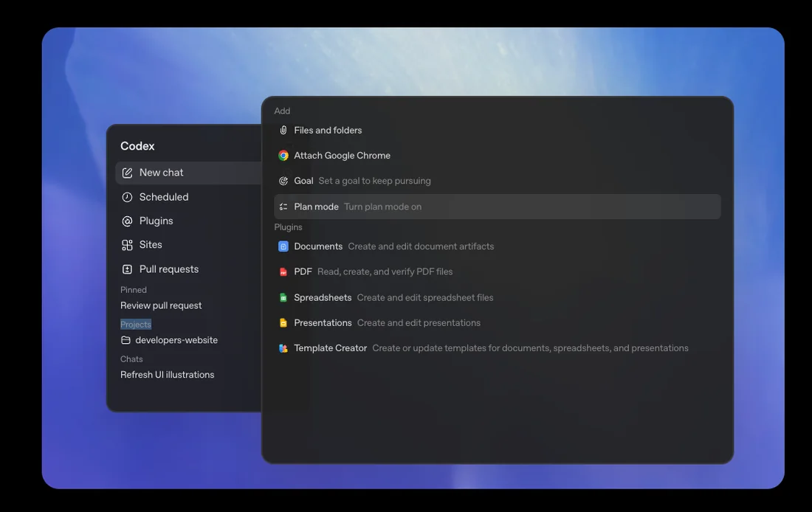Click 'Create and edit spreadsheet files' text

[x=425, y=297]
